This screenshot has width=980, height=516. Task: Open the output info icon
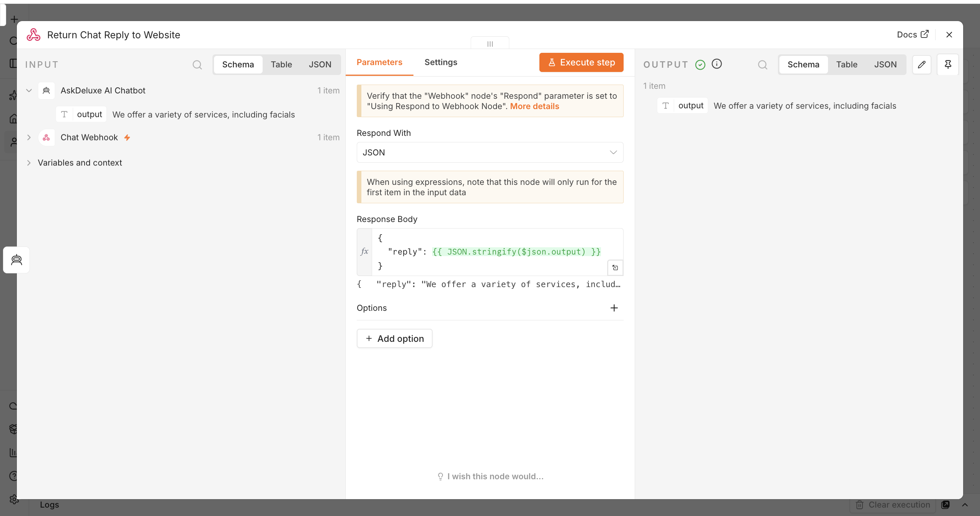717,64
